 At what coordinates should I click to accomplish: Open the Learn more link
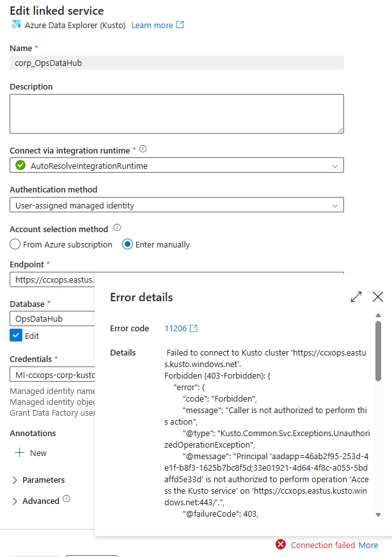pyautogui.click(x=152, y=25)
